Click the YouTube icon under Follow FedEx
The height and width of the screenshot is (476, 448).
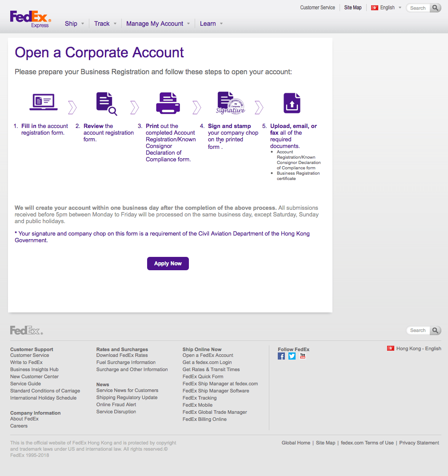point(303,356)
